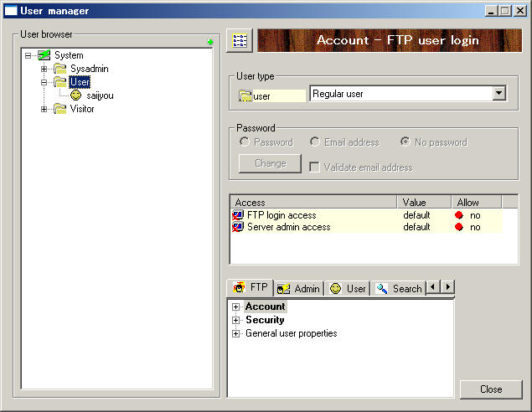532x412 pixels.
Task: Select the FTP login access row icon
Action: (238, 215)
